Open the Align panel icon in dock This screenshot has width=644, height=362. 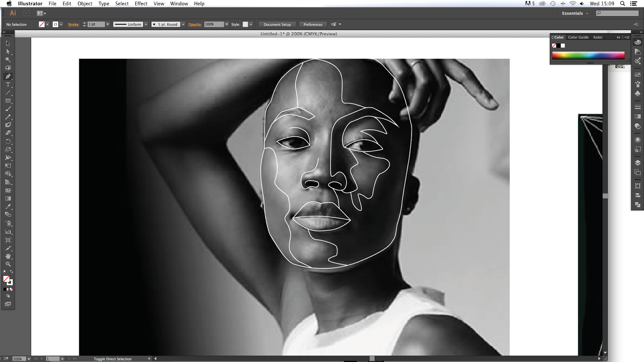tap(638, 195)
